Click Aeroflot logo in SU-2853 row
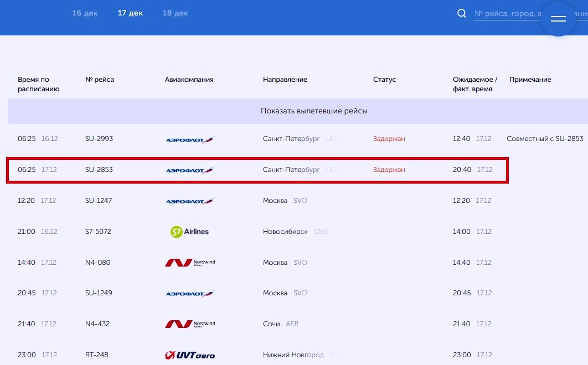This screenshot has height=365, width=588. pos(190,170)
